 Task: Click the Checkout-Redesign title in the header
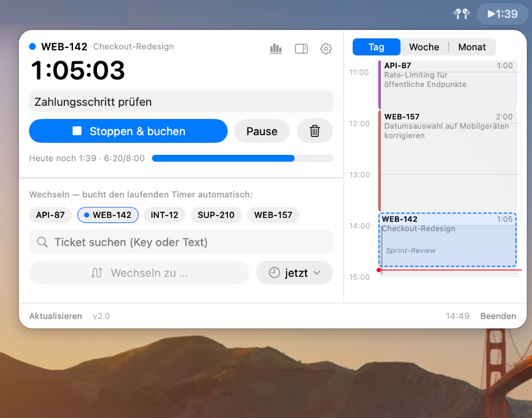(x=133, y=46)
